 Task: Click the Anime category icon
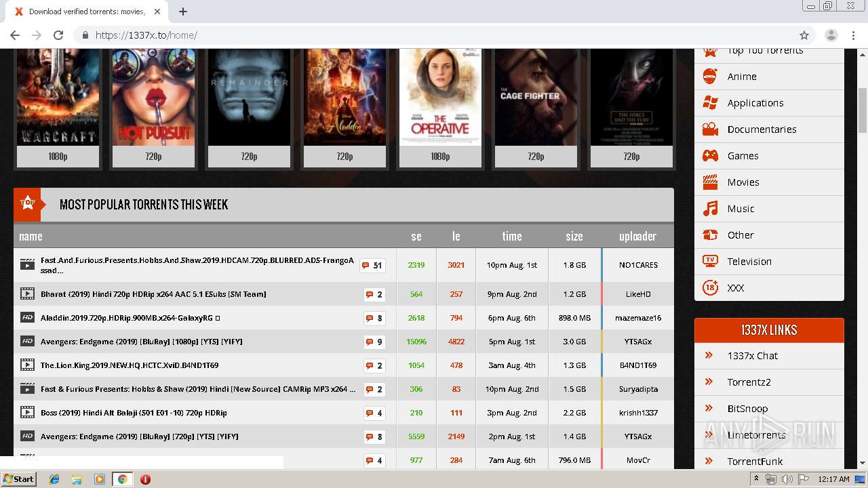[710, 77]
